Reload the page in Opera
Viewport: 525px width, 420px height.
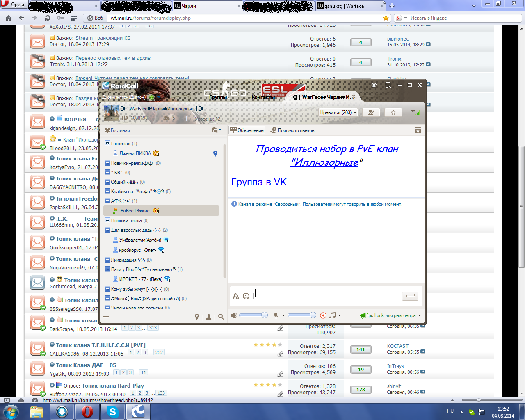point(48,18)
